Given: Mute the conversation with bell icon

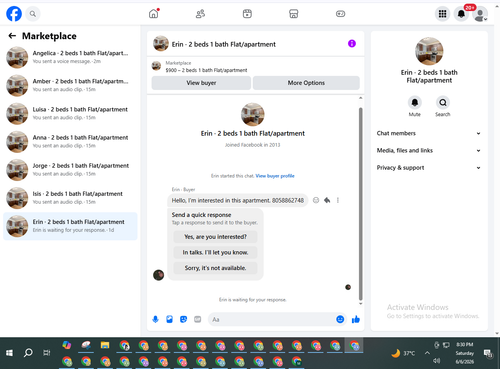Looking at the screenshot, I should (415, 103).
